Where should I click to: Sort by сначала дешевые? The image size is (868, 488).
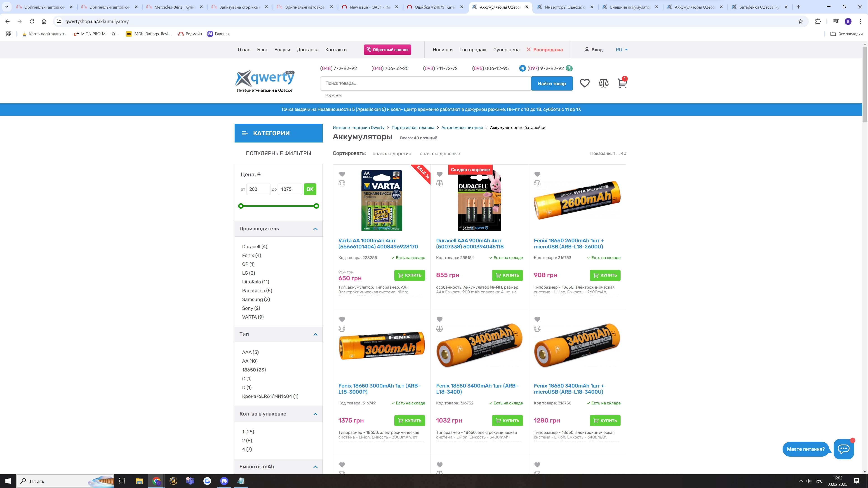point(439,154)
